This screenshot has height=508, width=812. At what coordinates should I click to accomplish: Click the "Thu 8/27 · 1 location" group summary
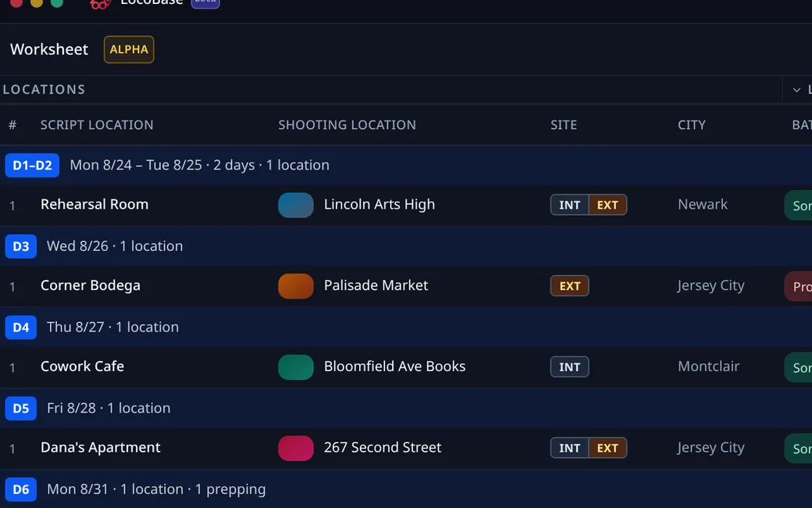[112, 327]
